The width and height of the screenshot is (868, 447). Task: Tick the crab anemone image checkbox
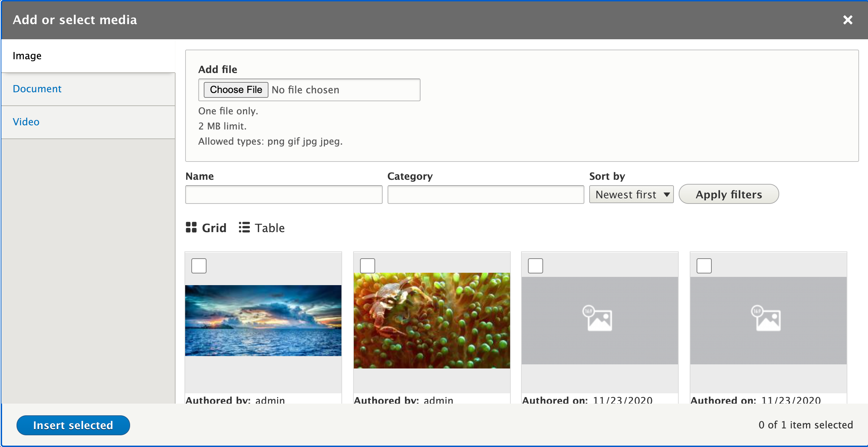click(x=367, y=266)
